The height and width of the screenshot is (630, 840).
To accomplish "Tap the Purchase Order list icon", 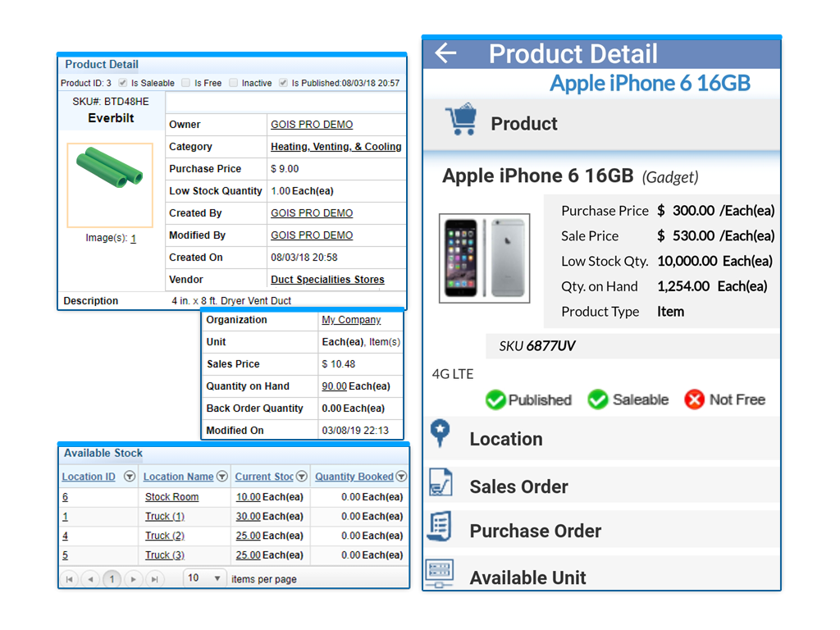I will [440, 526].
